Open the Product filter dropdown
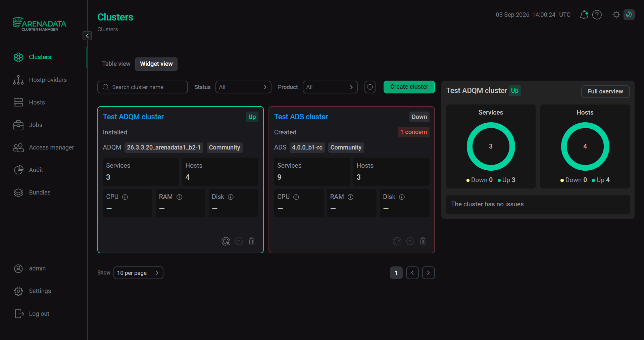Screen dimensions: 644x340 coord(330,87)
